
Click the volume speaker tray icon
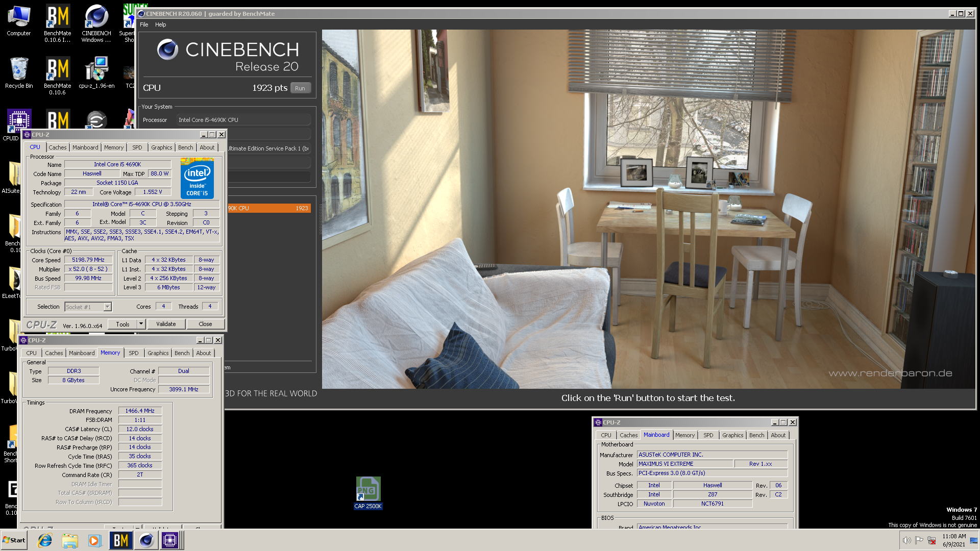(906, 540)
